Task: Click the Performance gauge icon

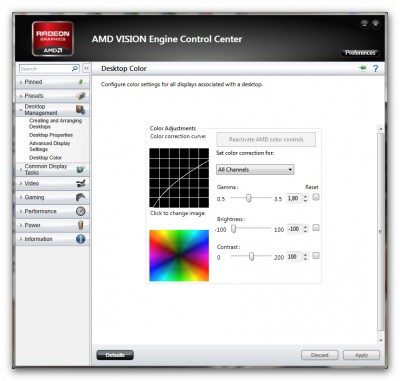Action: pos(81,211)
